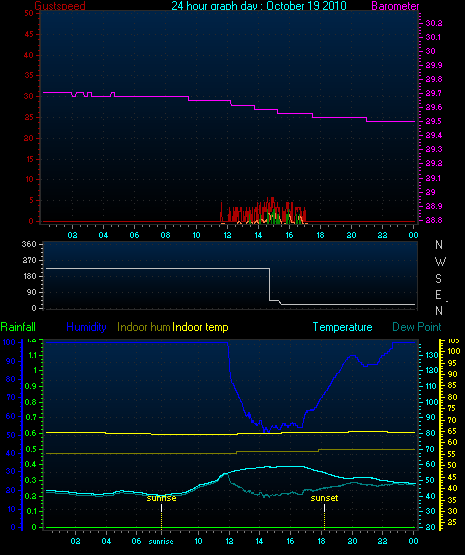Click the 100 humidity axis value
Viewport: 465px width, 555px height.
pyautogui.click(x=9, y=342)
